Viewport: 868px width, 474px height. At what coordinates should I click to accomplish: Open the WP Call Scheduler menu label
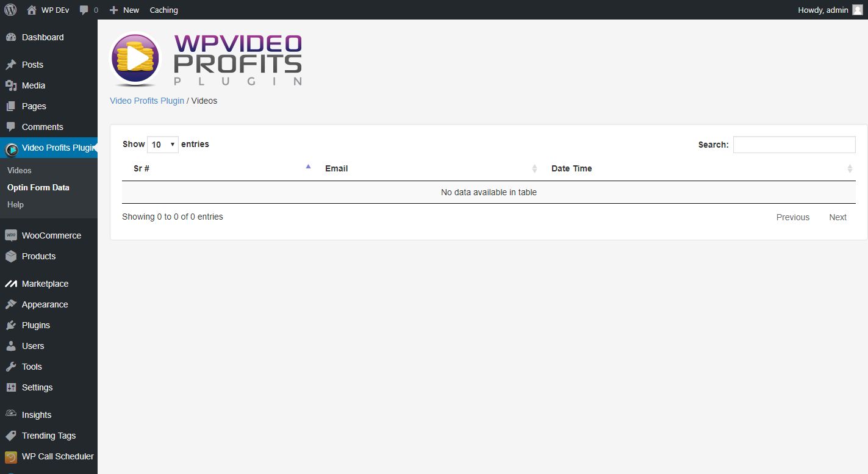pyautogui.click(x=58, y=456)
